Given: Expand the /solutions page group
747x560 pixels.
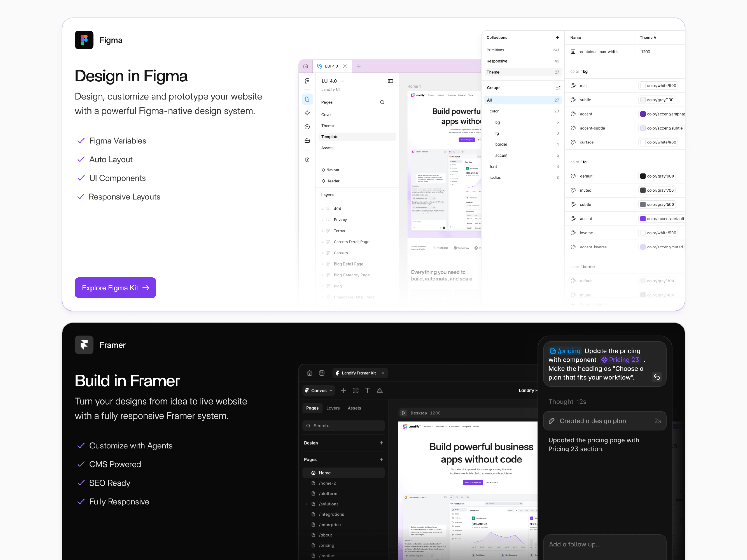Looking at the screenshot, I should tap(307, 504).
